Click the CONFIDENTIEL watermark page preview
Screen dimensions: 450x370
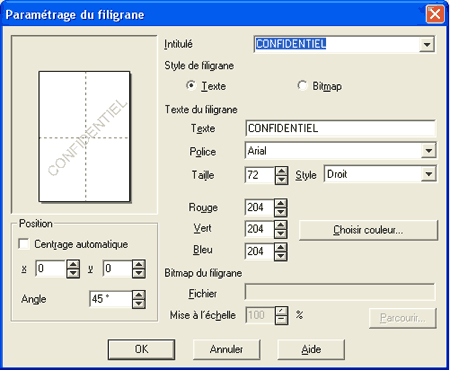pyautogui.click(x=84, y=136)
